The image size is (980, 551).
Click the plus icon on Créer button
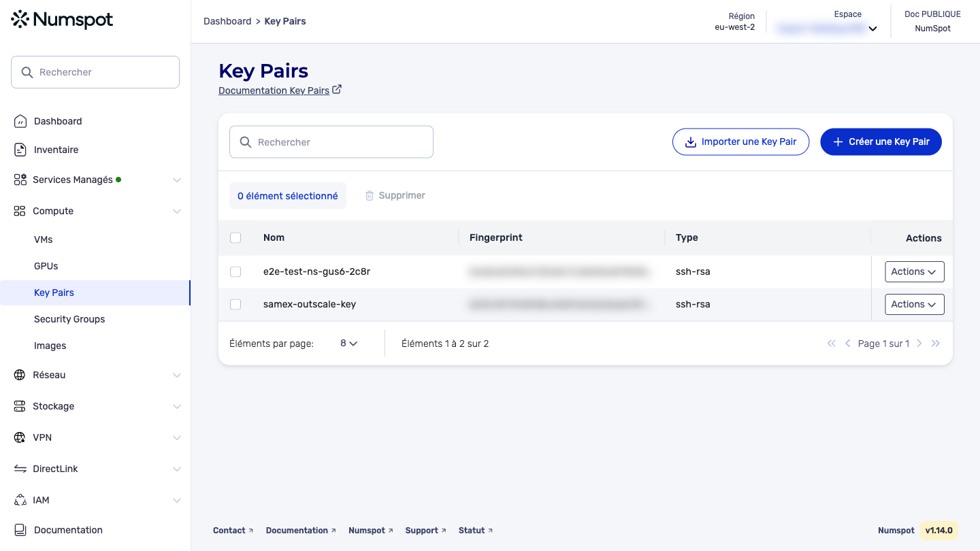838,142
